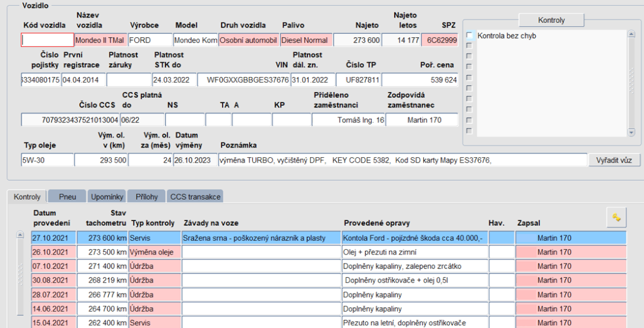
Task: Open the CCS transakce tab
Action: pyautogui.click(x=195, y=196)
